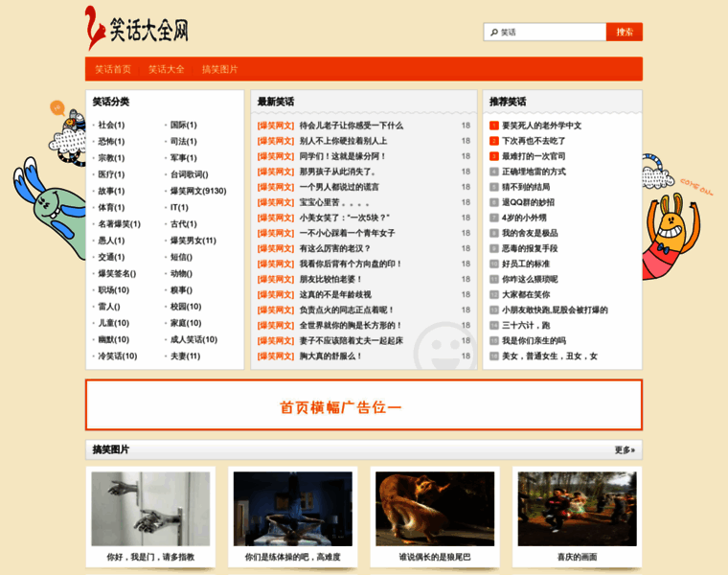Open recommended joke 猜不到的结局
This screenshot has width=728, height=575.
[x=526, y=187]
